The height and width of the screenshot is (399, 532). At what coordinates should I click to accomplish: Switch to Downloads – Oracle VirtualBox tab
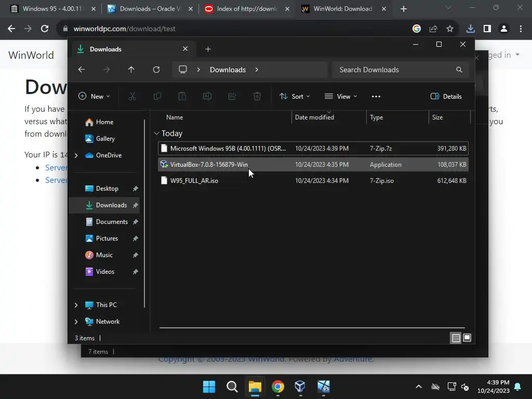coord(150,9)
